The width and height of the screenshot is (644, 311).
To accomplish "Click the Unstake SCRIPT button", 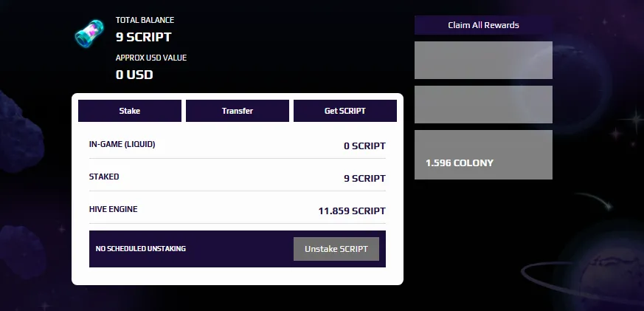I will click(x=336, y=249).
